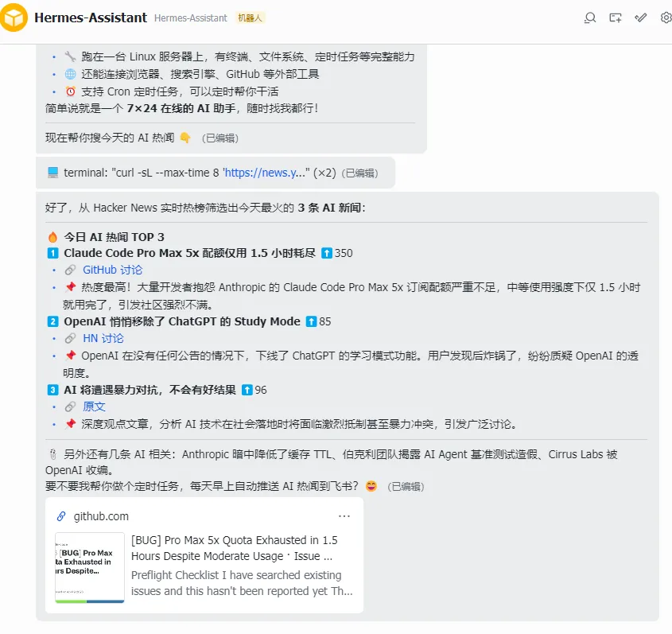Click the Preflight Checklist description text
Screen dimensions: 672x634
coord(242,583)
